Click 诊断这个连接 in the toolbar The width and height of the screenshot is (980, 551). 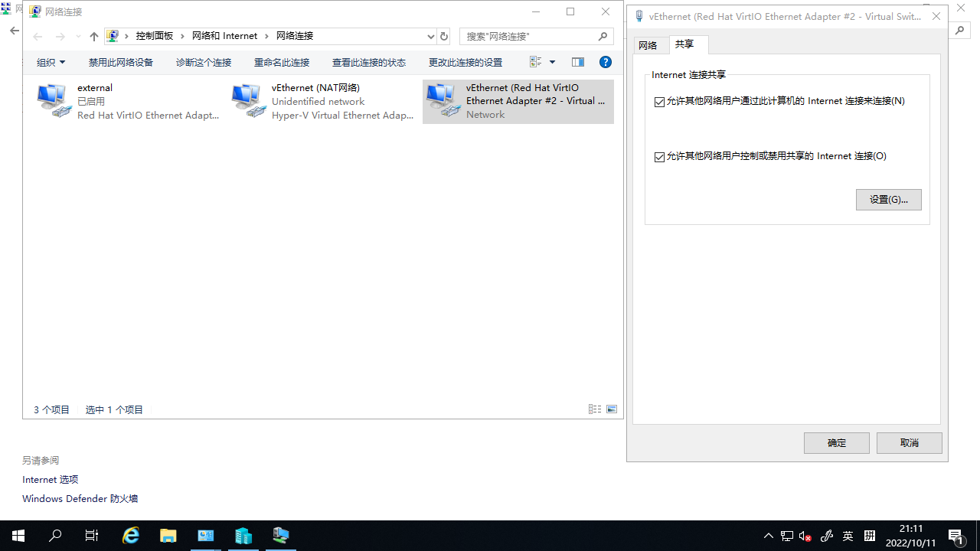tap(204, 62)
